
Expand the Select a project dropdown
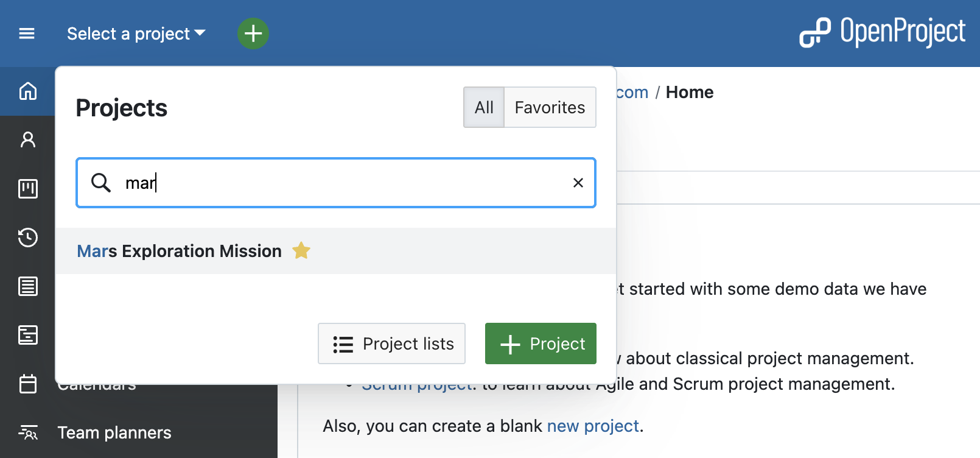pyautogui.click(x=136, y=33)
